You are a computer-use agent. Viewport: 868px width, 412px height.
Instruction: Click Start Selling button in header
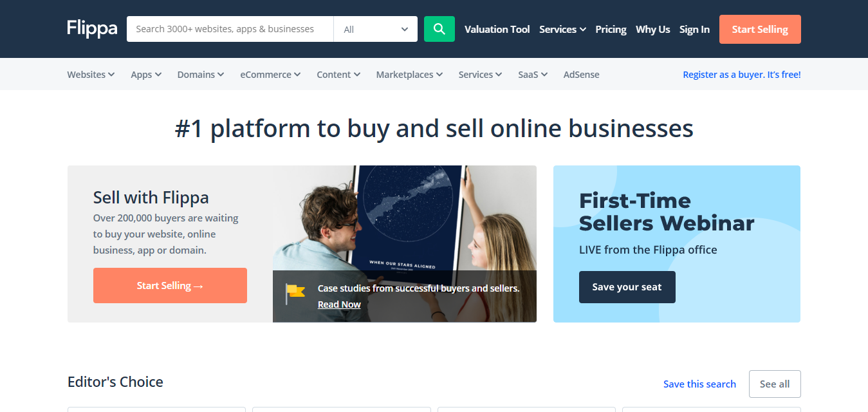tap(760, 29)
